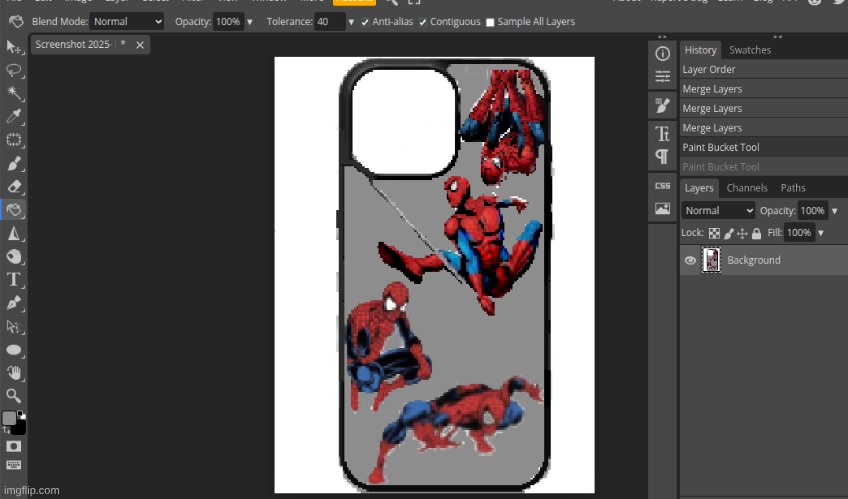848x499 pixels.
Task: Reset to default colors icon
Action: point(22,415)
